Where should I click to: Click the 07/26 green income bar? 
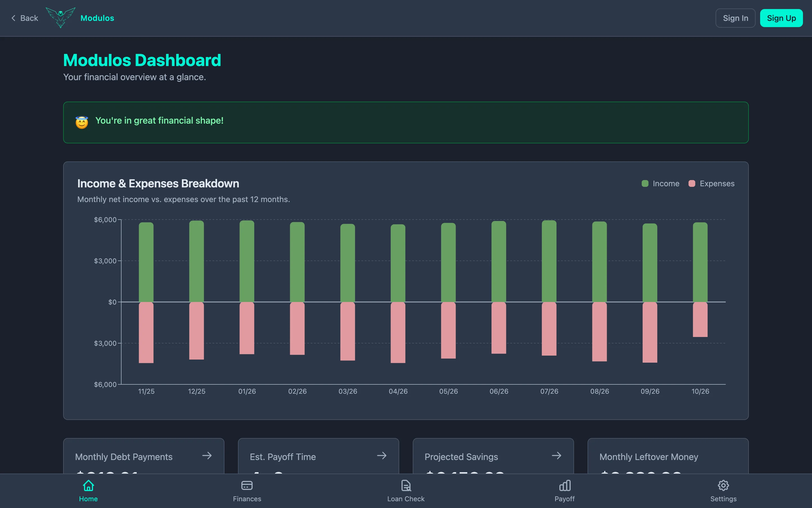click(x=549, y=261)
